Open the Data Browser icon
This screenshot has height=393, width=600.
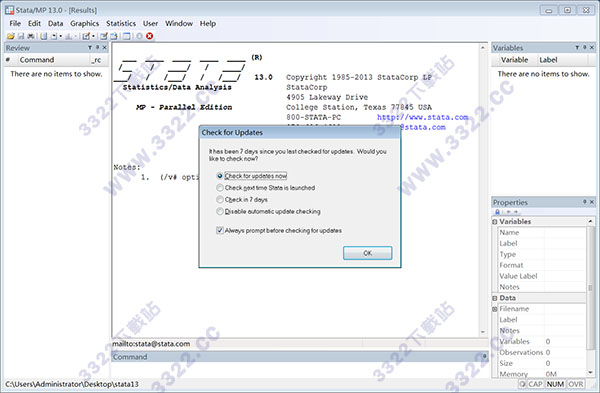pos(114,36)
